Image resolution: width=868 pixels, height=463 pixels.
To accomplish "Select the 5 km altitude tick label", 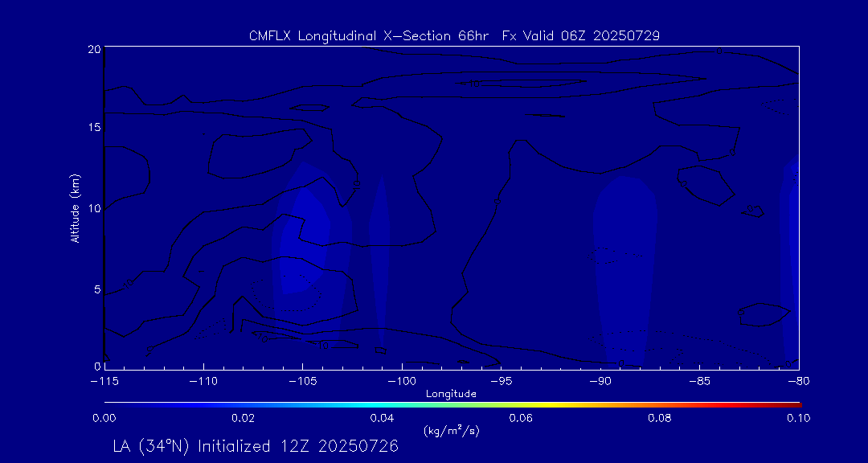I will pyautogui.click(x=96, y=288).
